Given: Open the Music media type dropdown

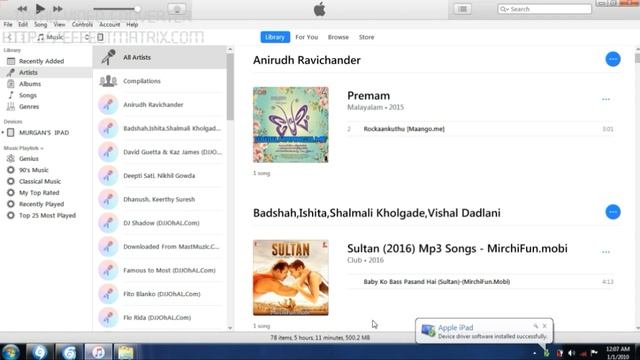Looking at the screenshot, I should [x=63, y=37].
